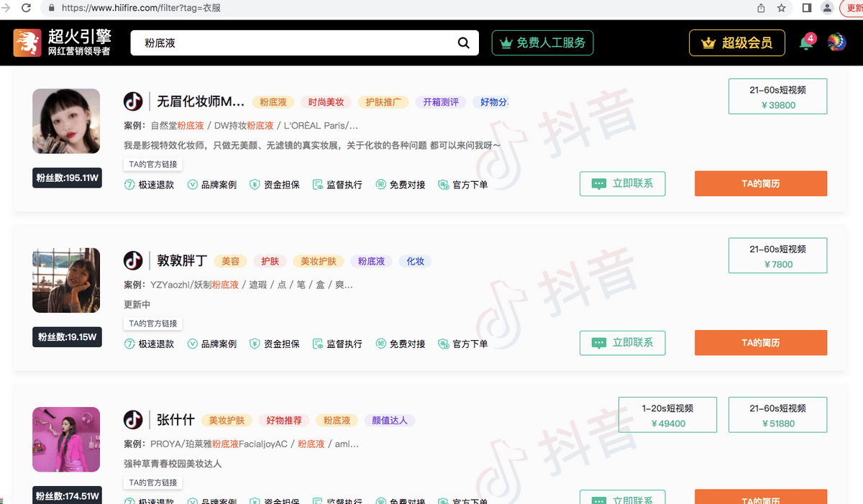
Task: Select 21-60s短视频 ¥39800 price option
Action: tap(777, 97)
